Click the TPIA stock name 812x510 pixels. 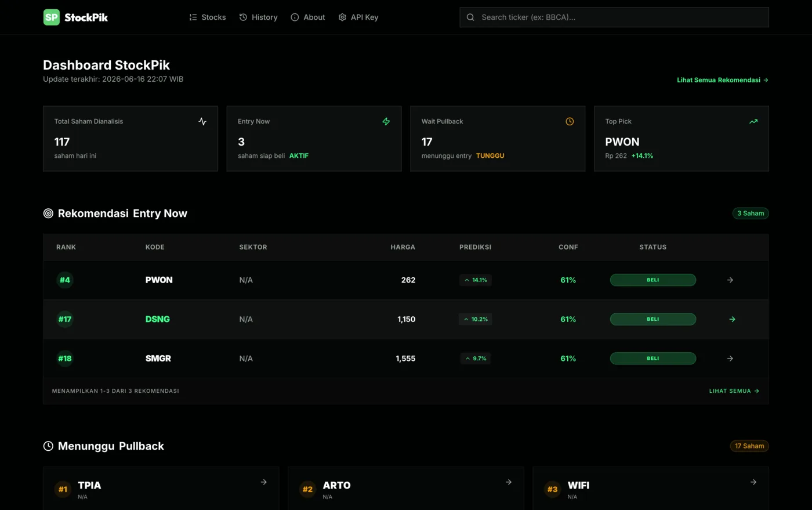[x=90, y=486]
